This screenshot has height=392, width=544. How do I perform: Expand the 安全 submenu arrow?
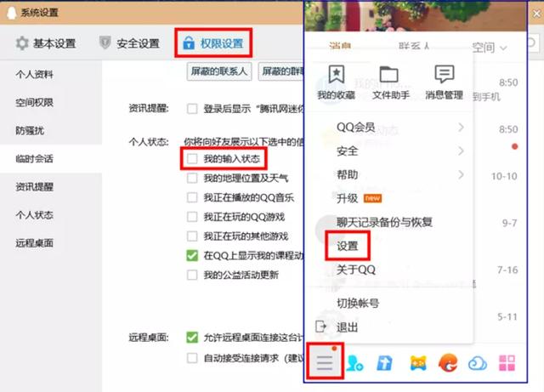(x=461, y=151)
